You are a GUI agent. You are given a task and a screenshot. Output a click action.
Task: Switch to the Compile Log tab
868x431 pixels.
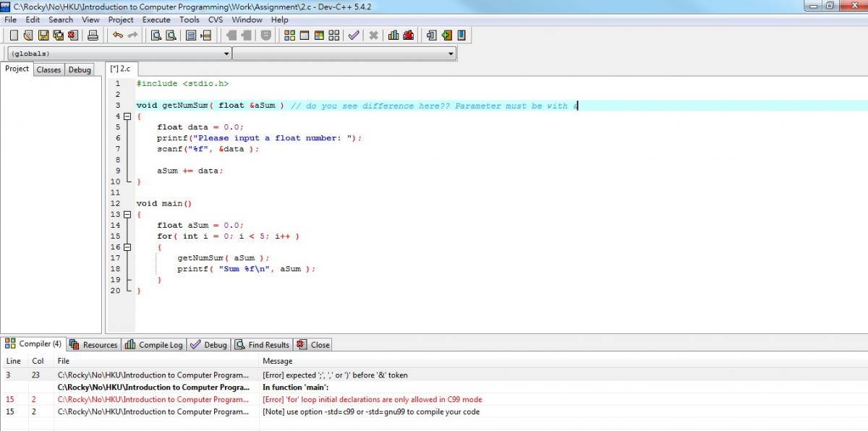tap(154, 345)
